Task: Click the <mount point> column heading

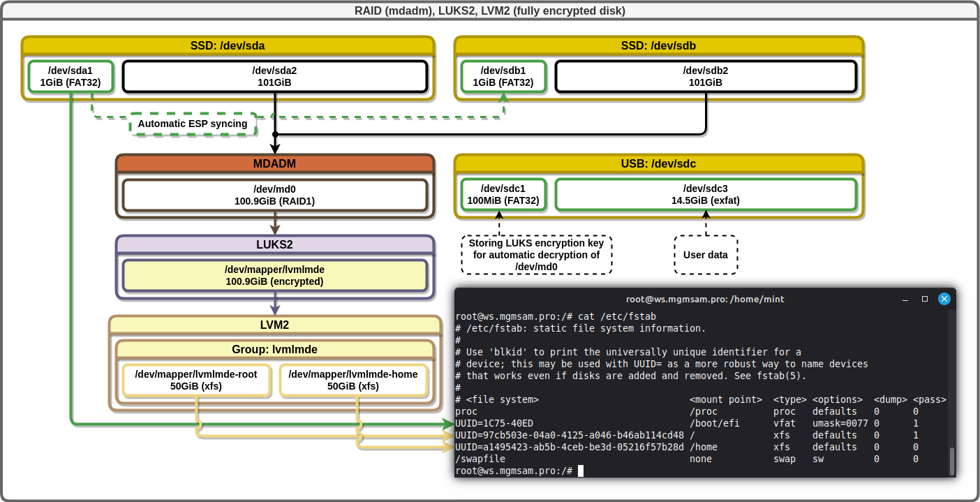Action: point(726,399)
